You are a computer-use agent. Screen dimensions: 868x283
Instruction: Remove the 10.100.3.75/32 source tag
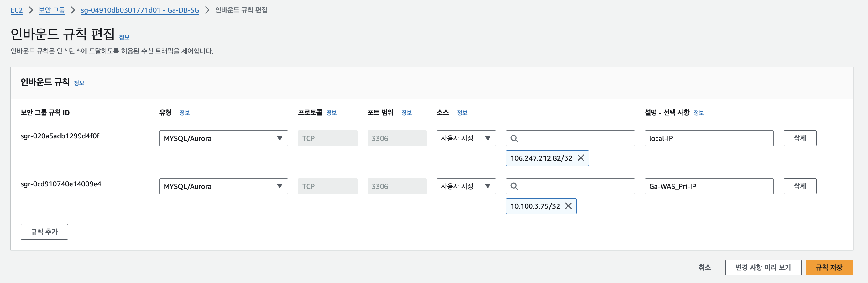[x=568, y=206]
